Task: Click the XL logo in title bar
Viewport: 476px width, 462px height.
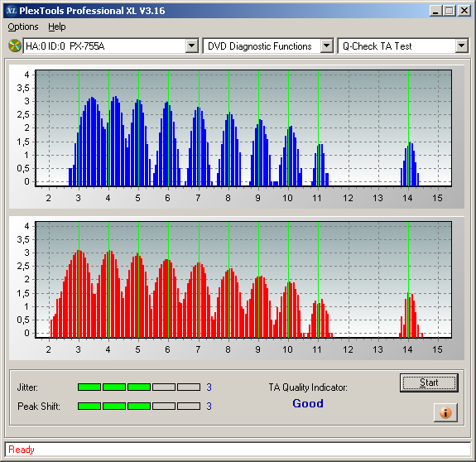Action: pos(12,11)
